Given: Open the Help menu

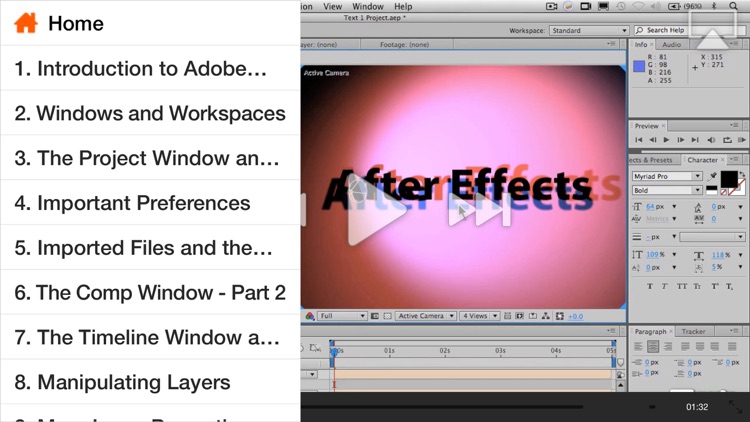Looking at the screenshot, I should (x=403, y=6).
